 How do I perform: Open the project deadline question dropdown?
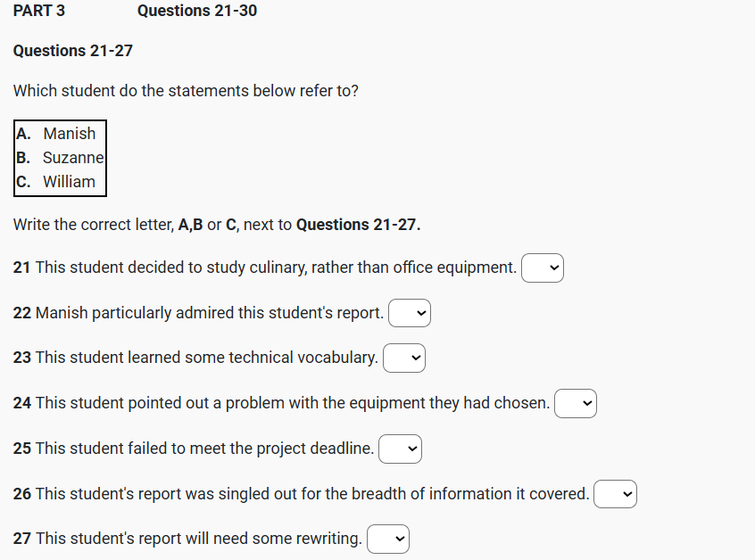(400, 449)
